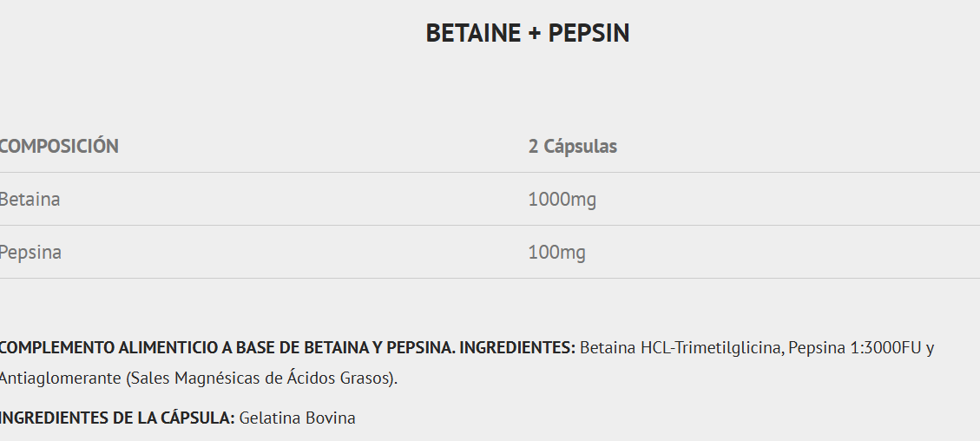Click the bold "COMPLEMENTO ALIMENTICIO" text

pos(109,348)
